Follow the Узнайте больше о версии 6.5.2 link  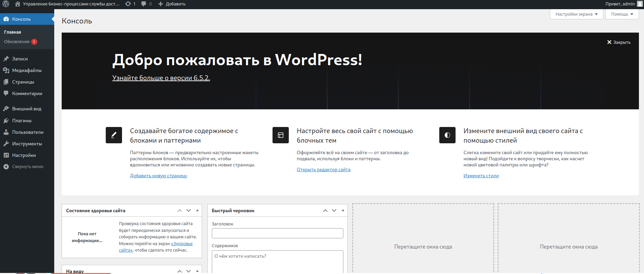click(161, 78)
